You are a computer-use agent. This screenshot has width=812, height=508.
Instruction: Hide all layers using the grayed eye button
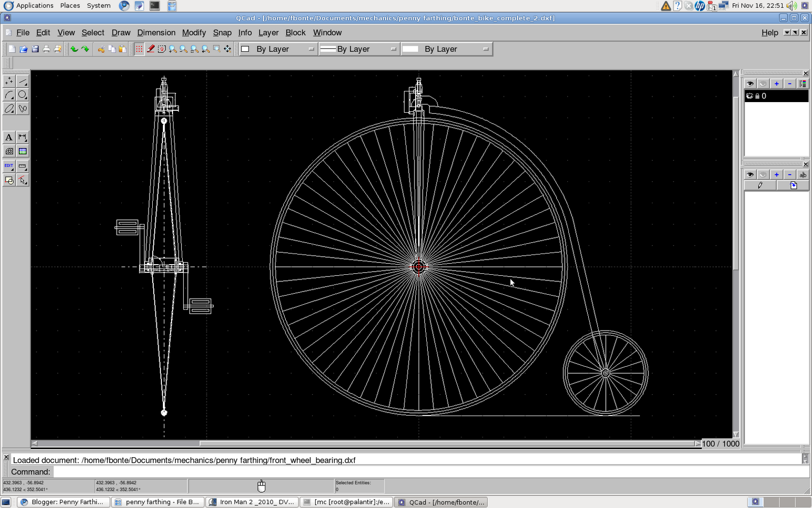coord(762,83)
